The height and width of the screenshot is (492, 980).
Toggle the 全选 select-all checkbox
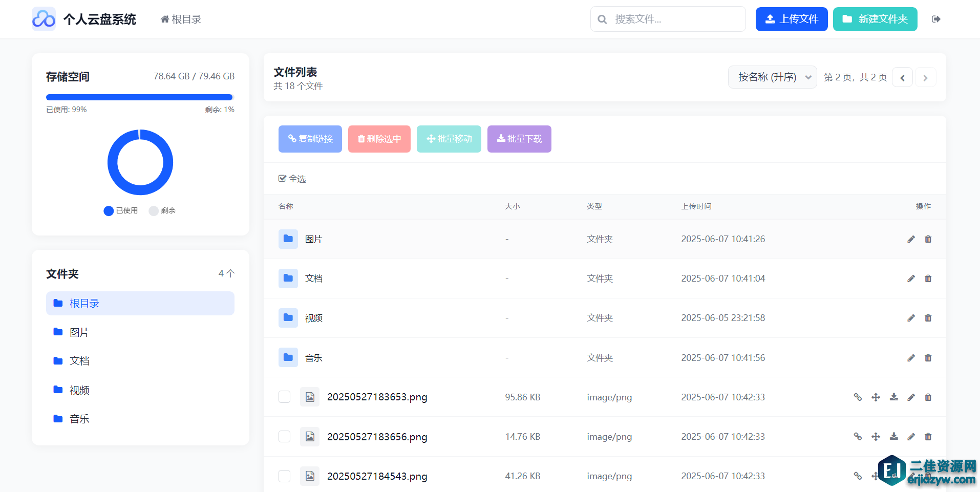[x=282, y=179]
